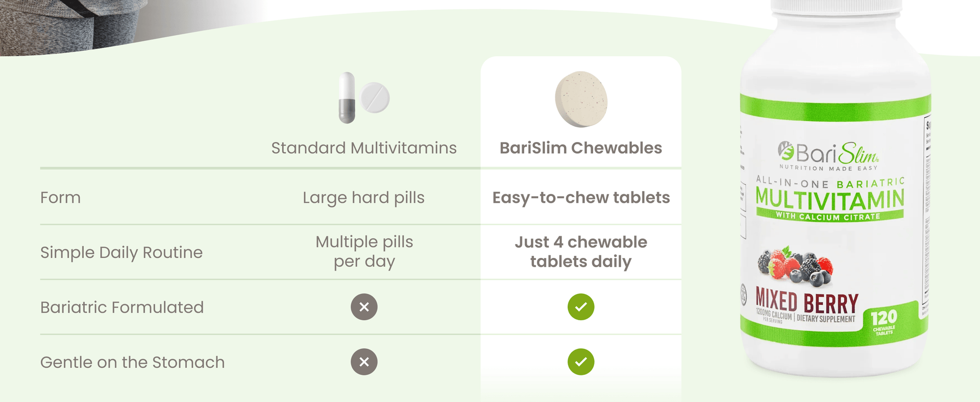Click the round white scored tablet icon
The height and width of the screenshot is (402, 980).
pos(375,97)
